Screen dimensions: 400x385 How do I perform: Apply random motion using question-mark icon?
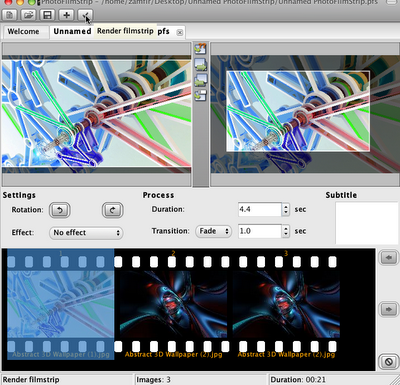(200, 49)
